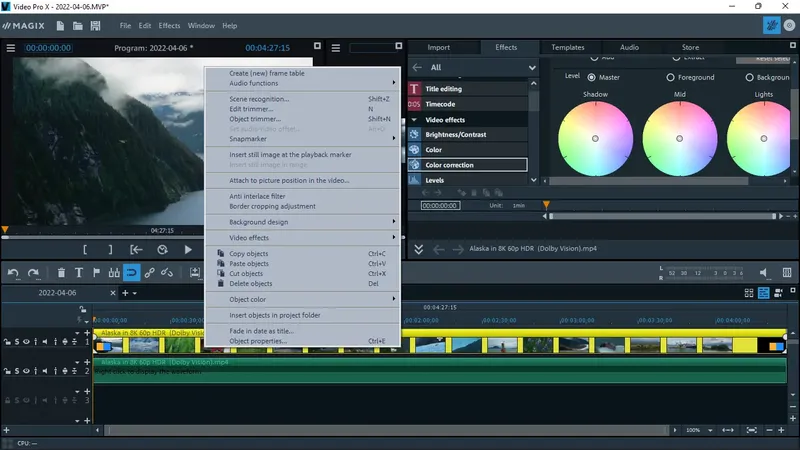800x450 pixels.
Task: Set the range start with the left bracket
Action: 85,249
